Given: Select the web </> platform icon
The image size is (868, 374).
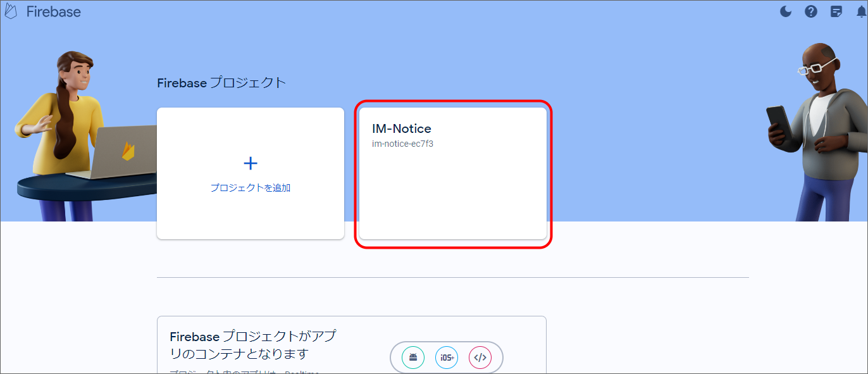Looking at the screenshot, I should (x=480, y=358).
